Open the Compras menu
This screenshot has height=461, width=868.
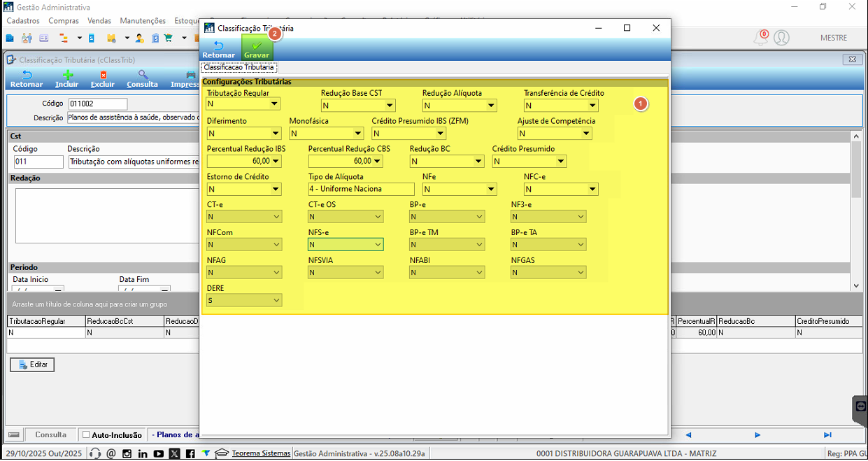pyautogui.click(x=64, y=21)
